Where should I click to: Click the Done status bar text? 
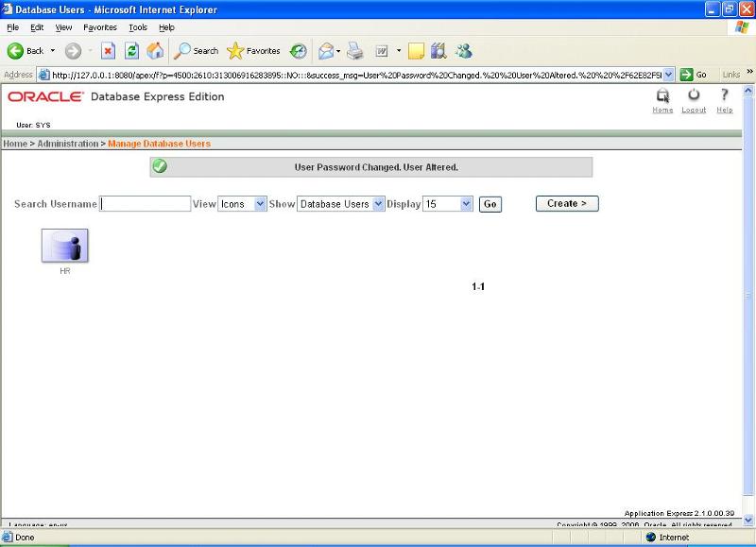coord(25,538)
